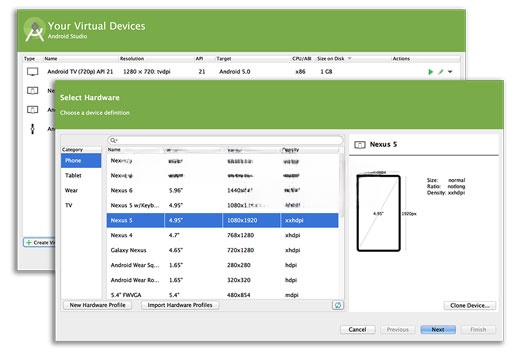
Task: Click the Previous button
Action: (398, 329)
